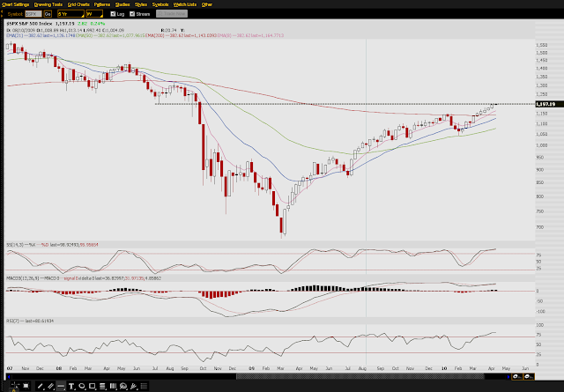Click the EMA(50) study label
Screen dimensions: 564x392
pos(110,35)
